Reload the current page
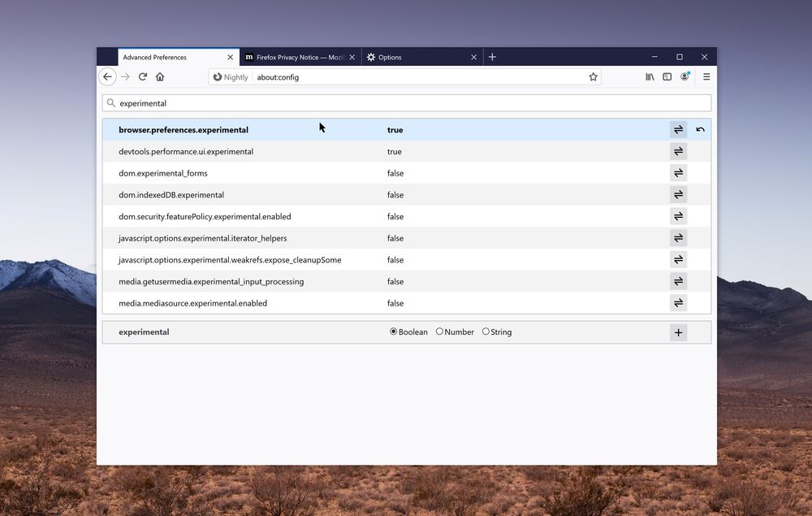The height and width of the screenshot is (516, 812). coord(143,77)
